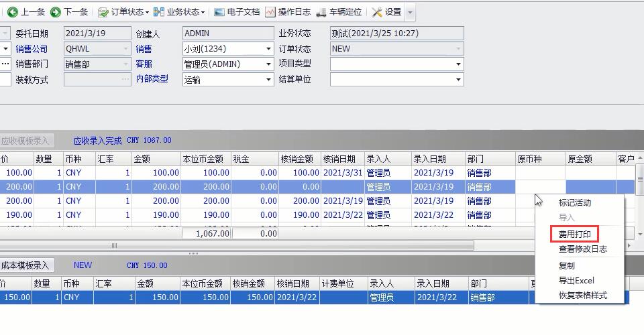Expand the toolbar overflow arrow after 设置
Screen dimensions: 644x335
click(410, 12)
